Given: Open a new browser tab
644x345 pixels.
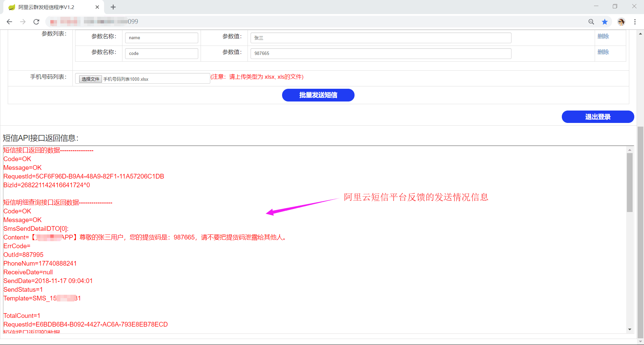Looking at the screenshot, I should click(113, 7).
